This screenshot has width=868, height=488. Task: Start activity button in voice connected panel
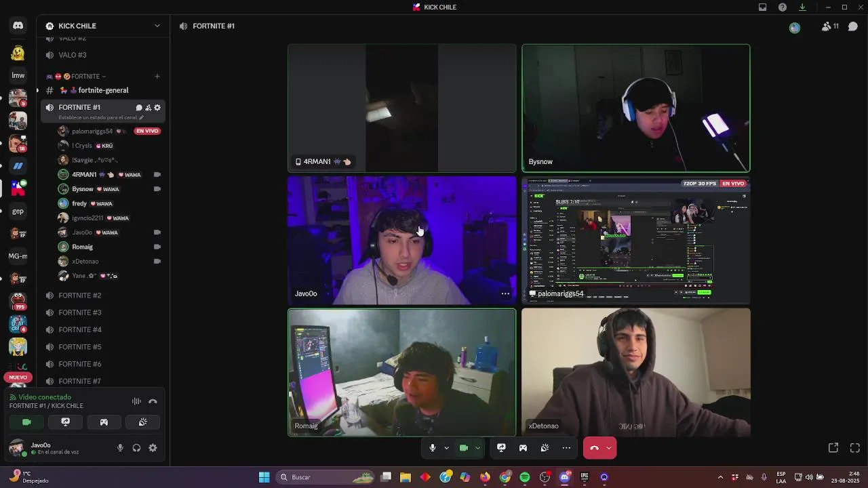[x=104, y=422]
